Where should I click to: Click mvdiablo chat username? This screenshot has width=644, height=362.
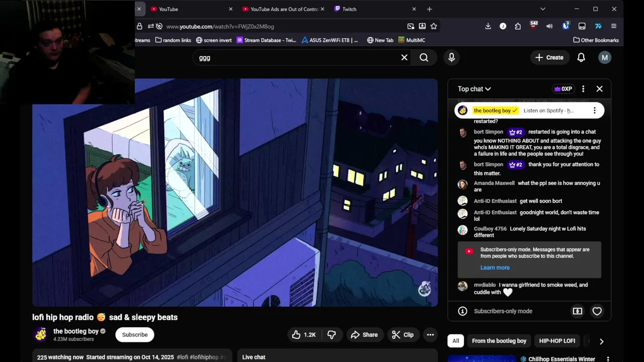click(x=485, y=285)
